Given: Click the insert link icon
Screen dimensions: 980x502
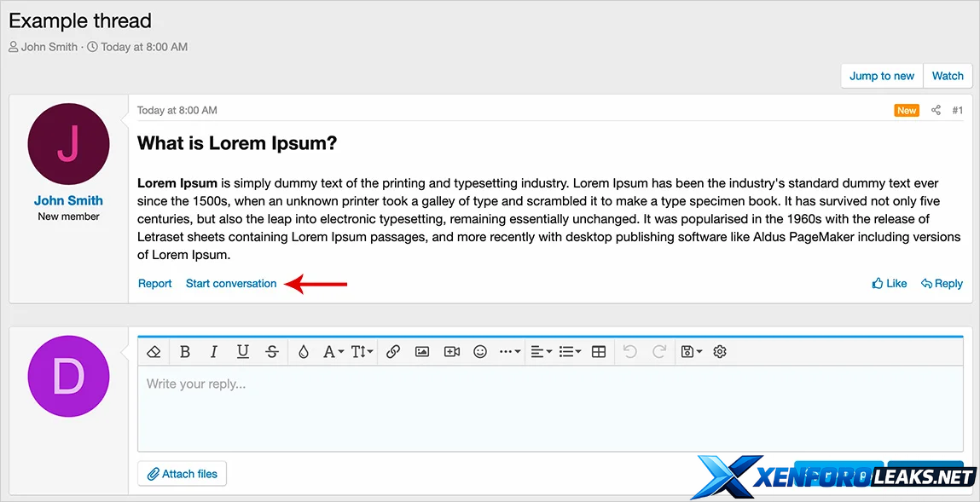Looking at the screenshot, I should [x=393, y=351].
